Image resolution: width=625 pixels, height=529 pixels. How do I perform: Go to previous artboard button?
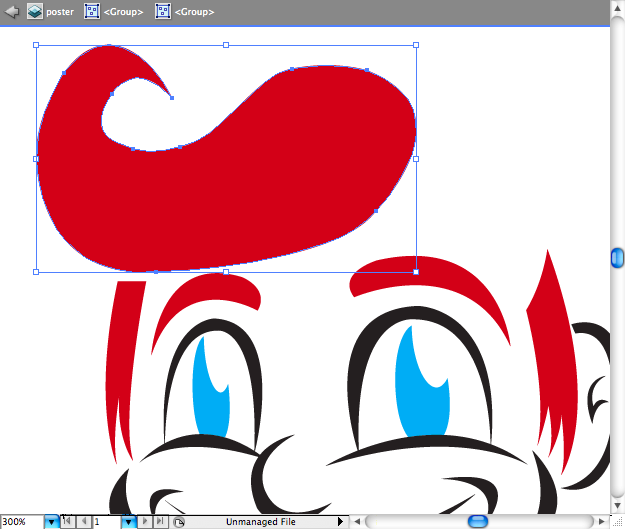click(84, 521)
